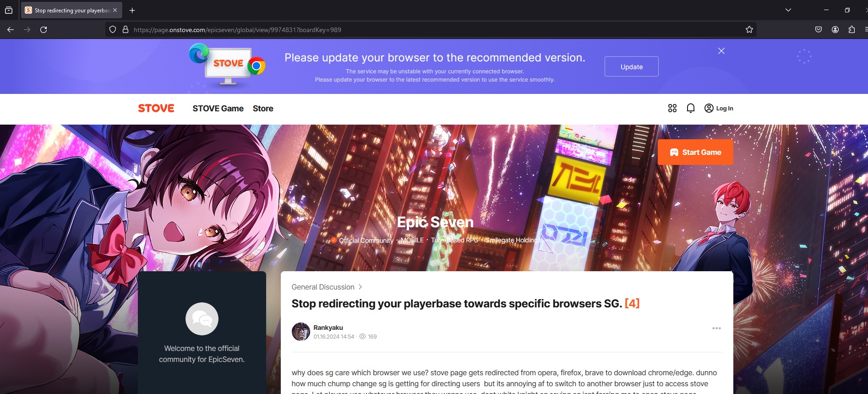Show site security lock info
Screen dimensions: 868x394
(125, 30)
